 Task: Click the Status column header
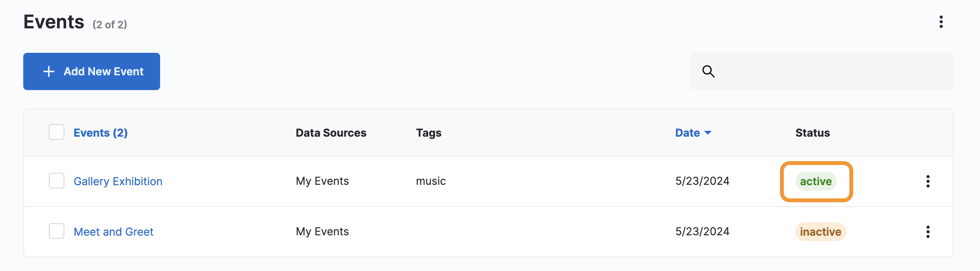(x=813, y=133)
